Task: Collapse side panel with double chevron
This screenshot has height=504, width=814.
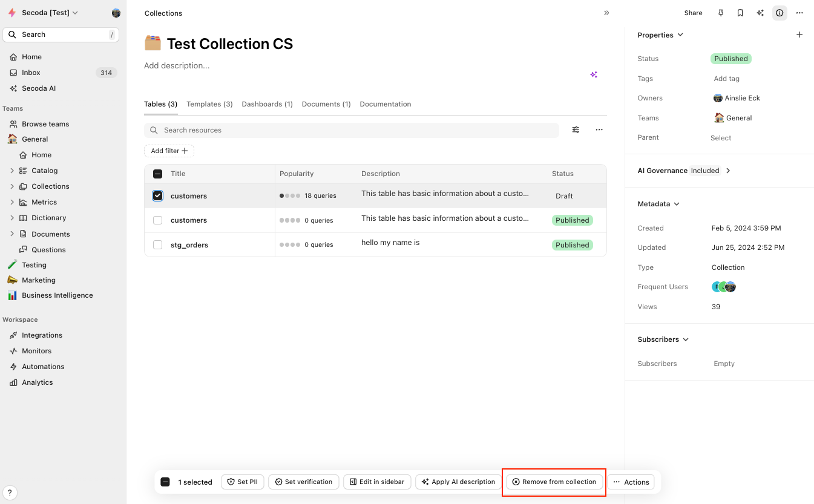Action: [x=606, y=13]
